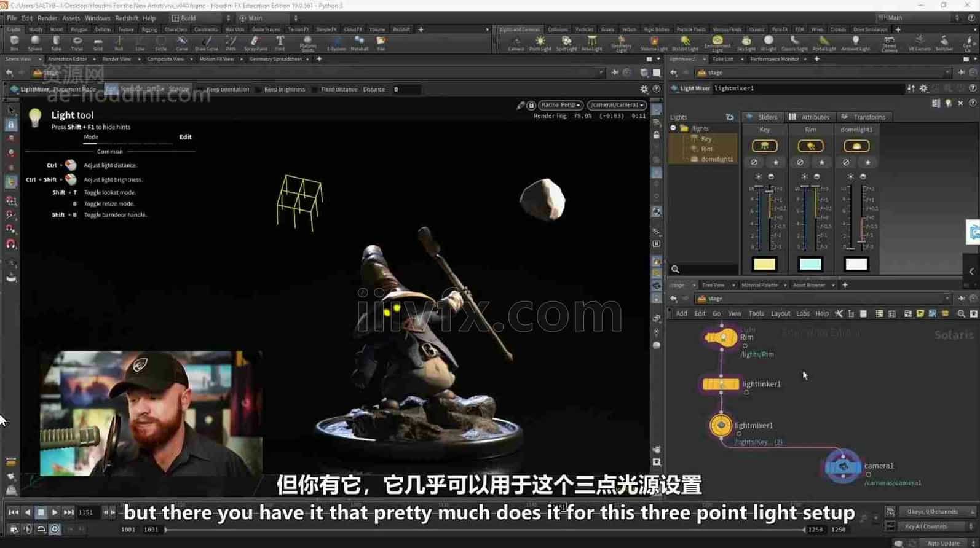Enable Keep brightness checkbox
The width and height of the screenshot is (980, 548).
point(258,90)
